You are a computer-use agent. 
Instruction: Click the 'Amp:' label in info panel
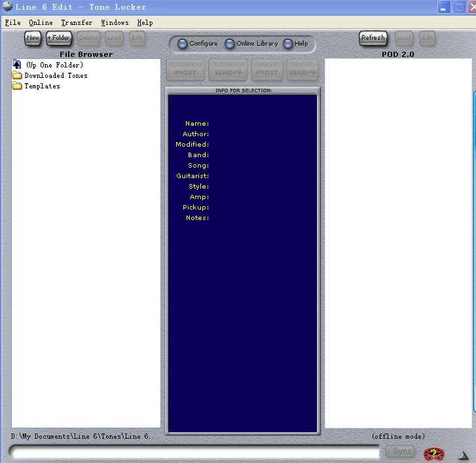point(199,196)
